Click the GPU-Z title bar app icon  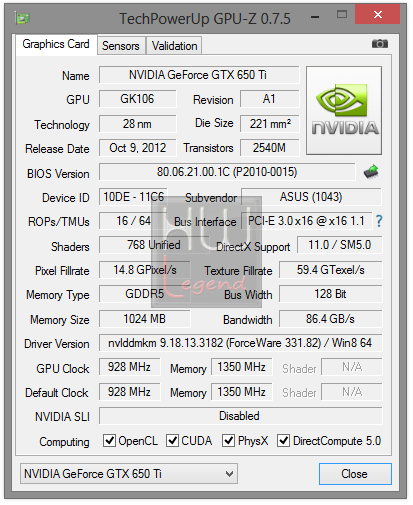(22, 18)
